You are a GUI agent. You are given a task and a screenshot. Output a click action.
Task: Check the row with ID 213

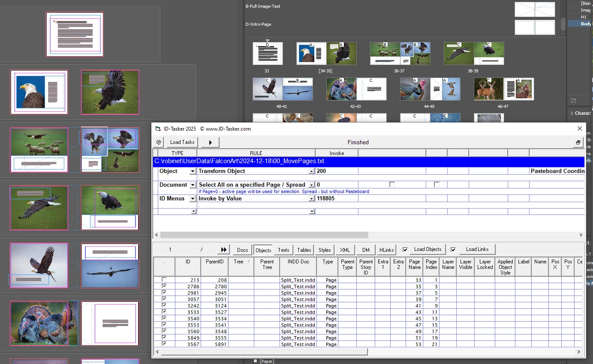pyautogui.click(x=164, y=280)
